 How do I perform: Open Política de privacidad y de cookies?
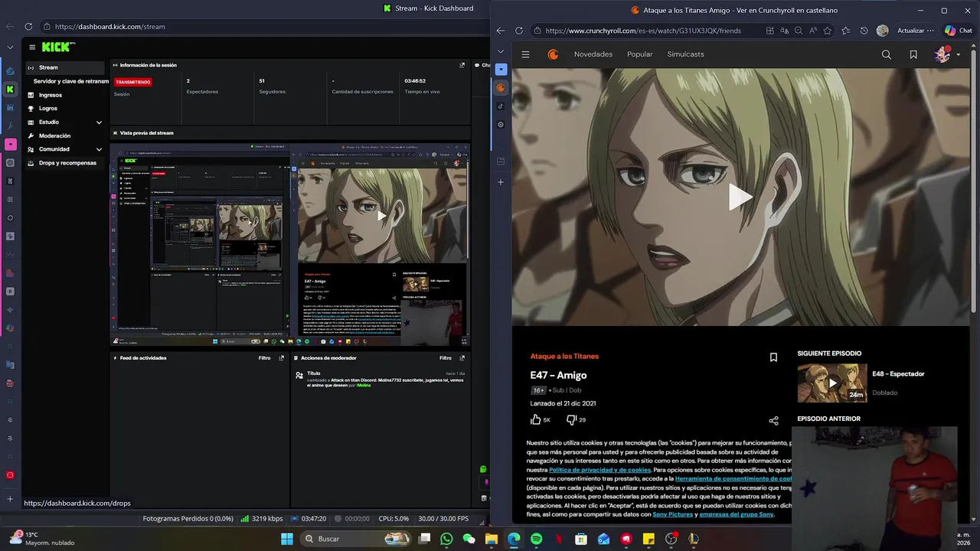click(x=599, y=470)
